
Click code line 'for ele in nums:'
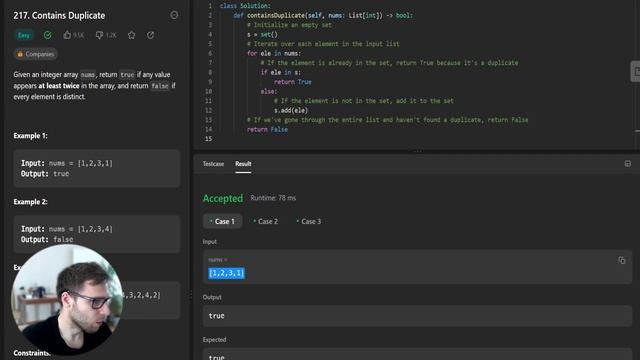[x=273, y=53]
